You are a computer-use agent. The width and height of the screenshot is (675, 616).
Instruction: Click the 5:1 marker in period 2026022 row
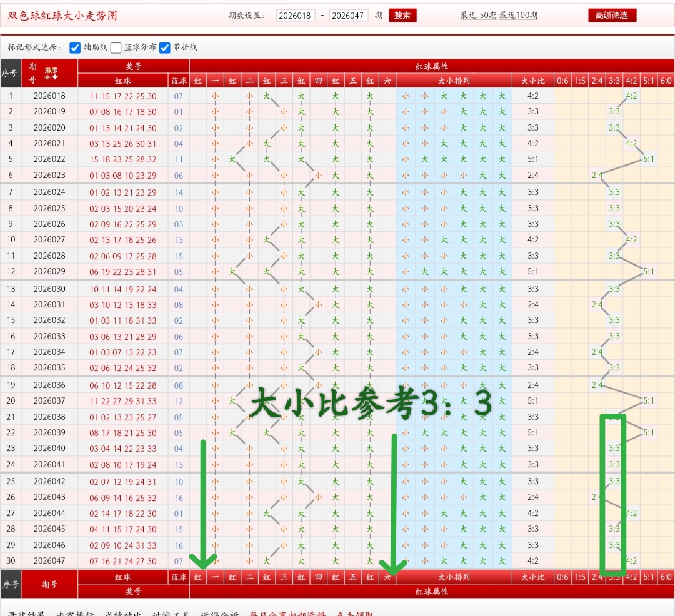(x=649, y=159)
